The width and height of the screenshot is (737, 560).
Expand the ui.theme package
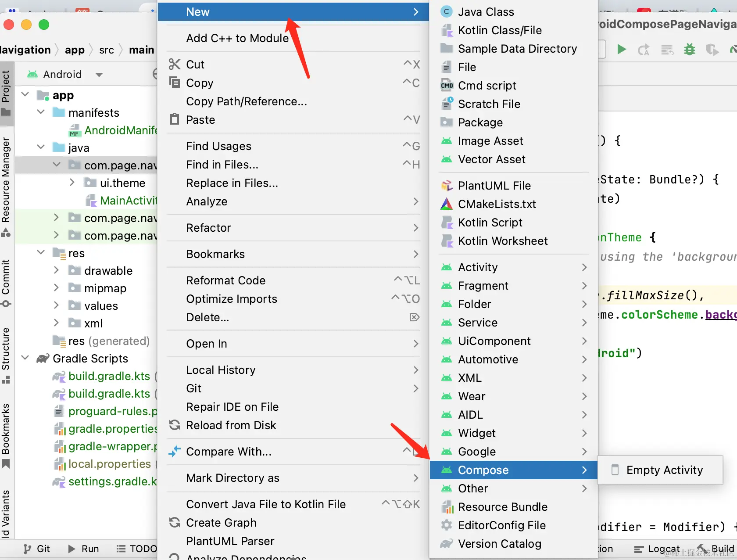tap(72, 182)
